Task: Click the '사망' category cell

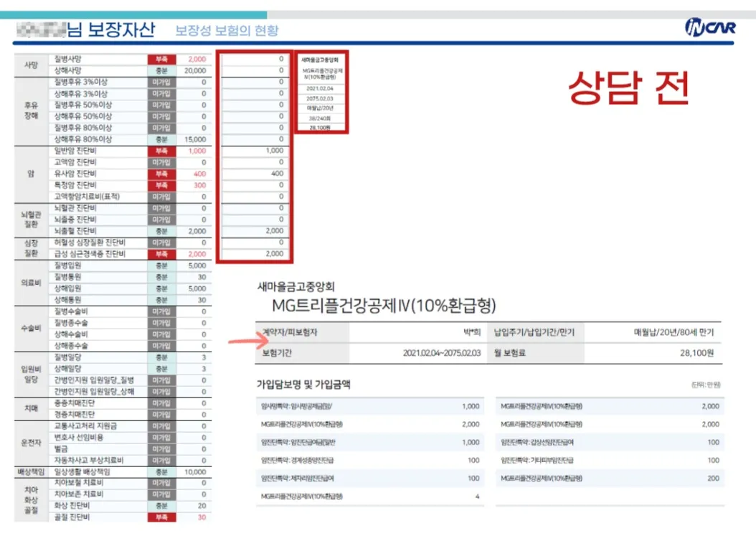Action: tap(32, 65)
